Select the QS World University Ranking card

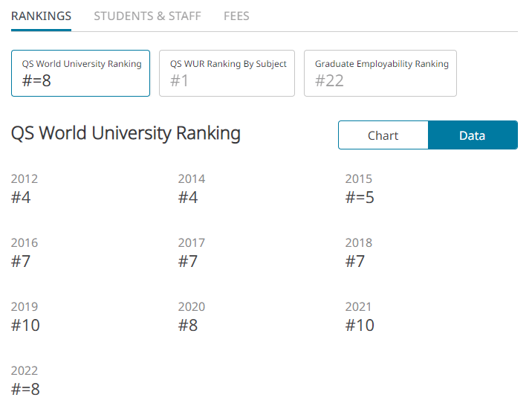pos(80,74)
